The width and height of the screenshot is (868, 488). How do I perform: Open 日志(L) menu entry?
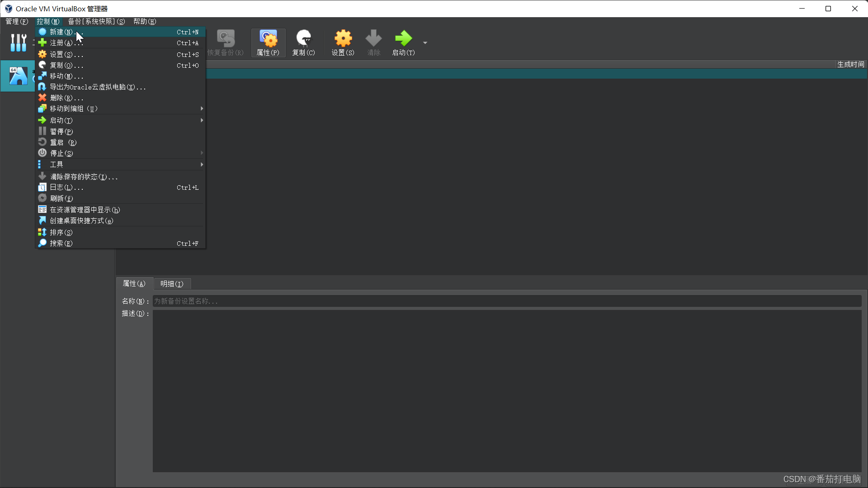click(x=120, y=188)
